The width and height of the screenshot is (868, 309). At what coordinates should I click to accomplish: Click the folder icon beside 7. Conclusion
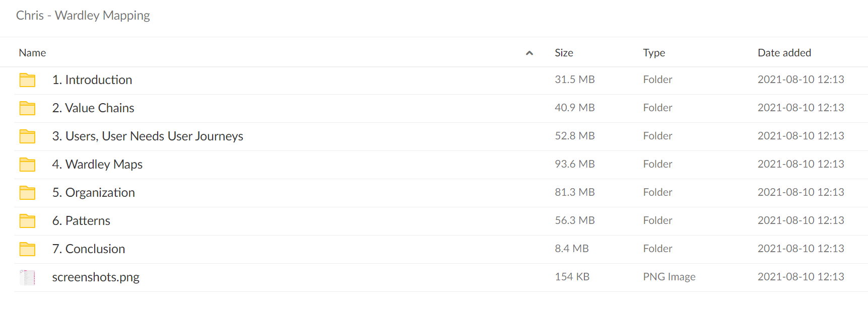tap(27, 249)
